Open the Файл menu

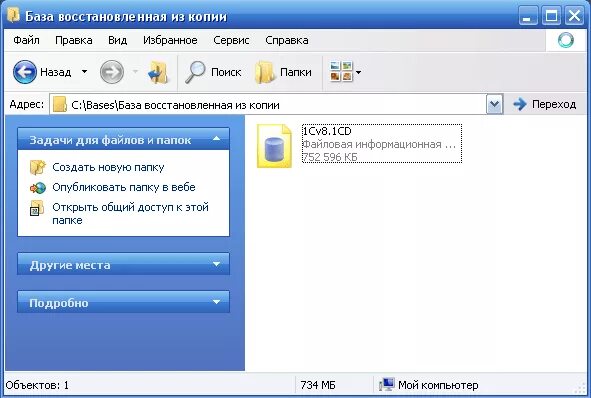pyautogui.click(x=26, y=40)
